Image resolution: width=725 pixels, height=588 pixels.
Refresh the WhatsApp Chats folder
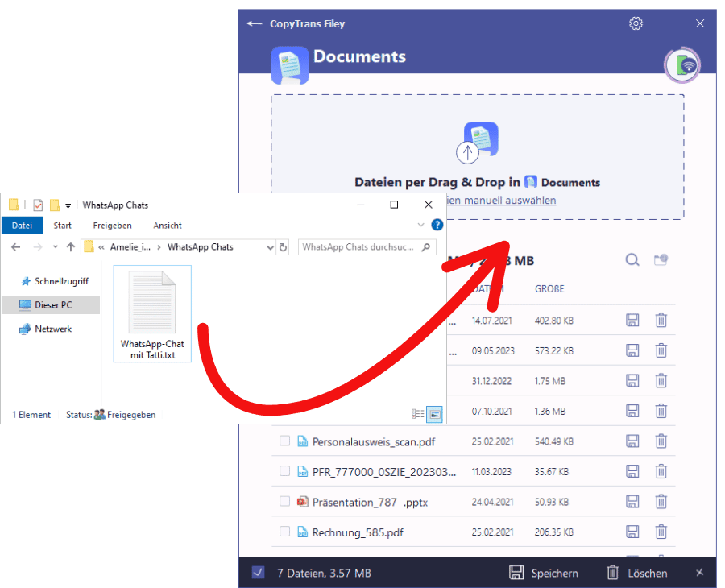pyautogui.click(x=283, y=247)
